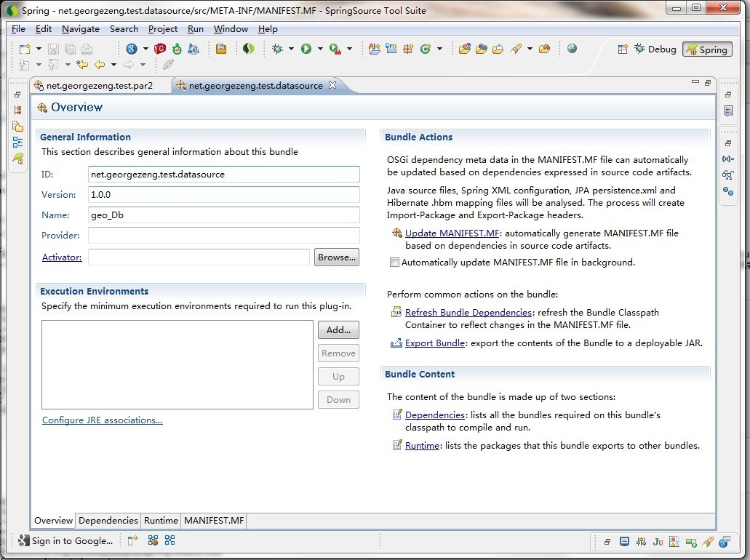Click the Version input field
This screenshot has width=750, height=560.
tap(224, 195)
